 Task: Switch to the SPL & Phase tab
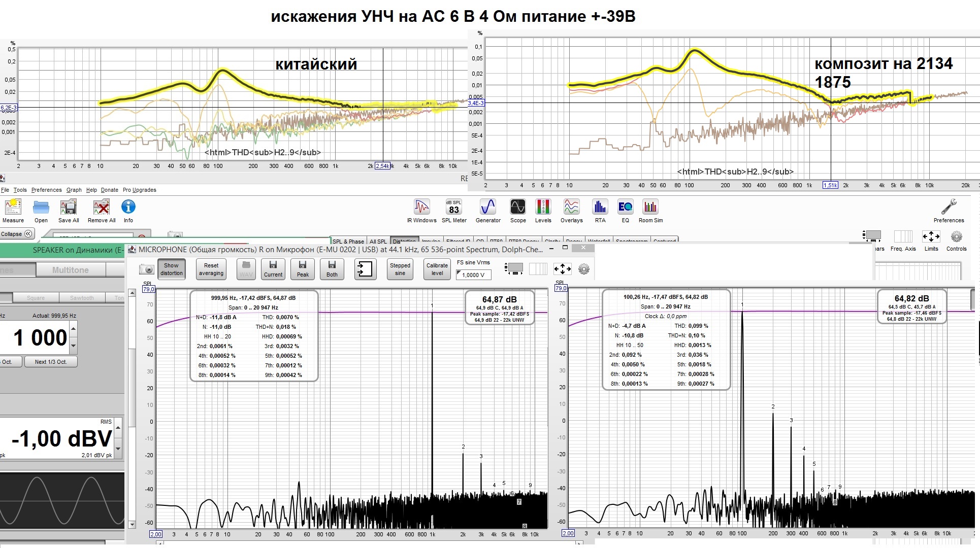pos(348,241)
